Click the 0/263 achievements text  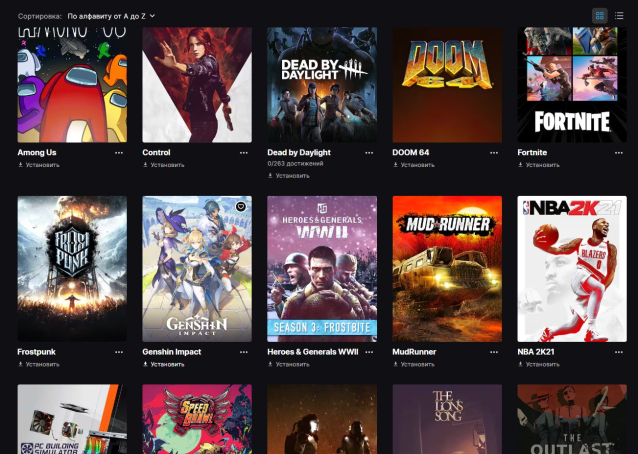coord(295,164)
